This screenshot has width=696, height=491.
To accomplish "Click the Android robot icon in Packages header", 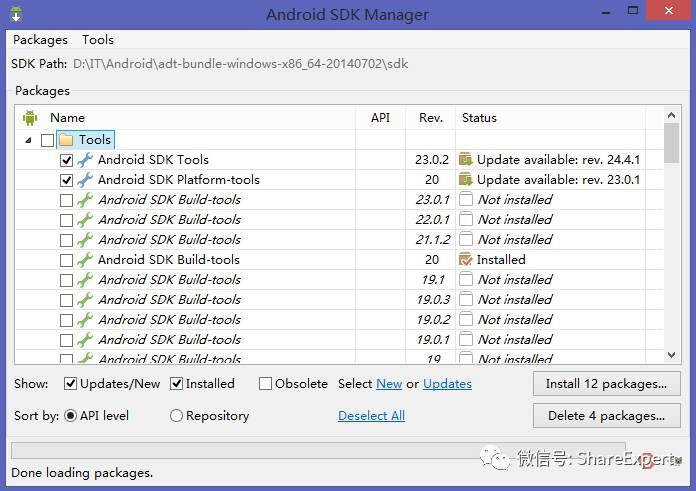I will 30,117.
